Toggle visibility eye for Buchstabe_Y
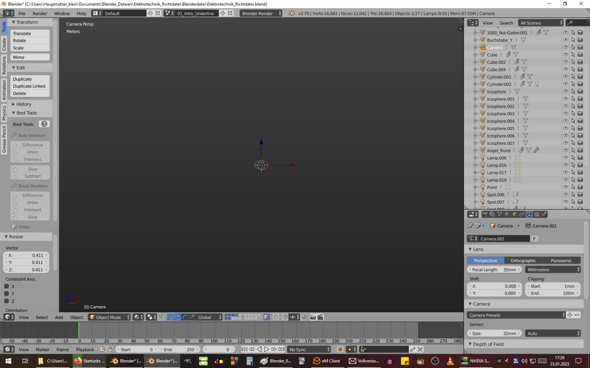Viewport: 590px width, 368px height. tap(565, 40)
